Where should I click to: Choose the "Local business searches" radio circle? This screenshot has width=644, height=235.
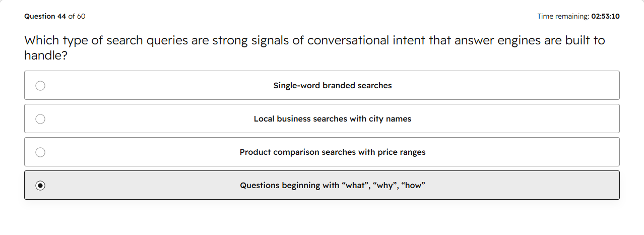pos(40,119)
